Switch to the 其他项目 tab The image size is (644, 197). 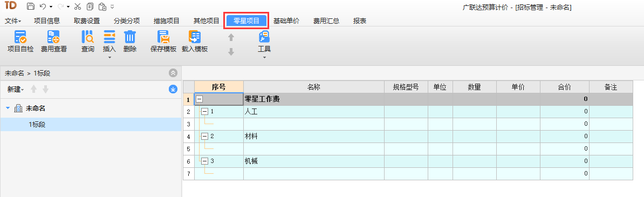point(206,21)
